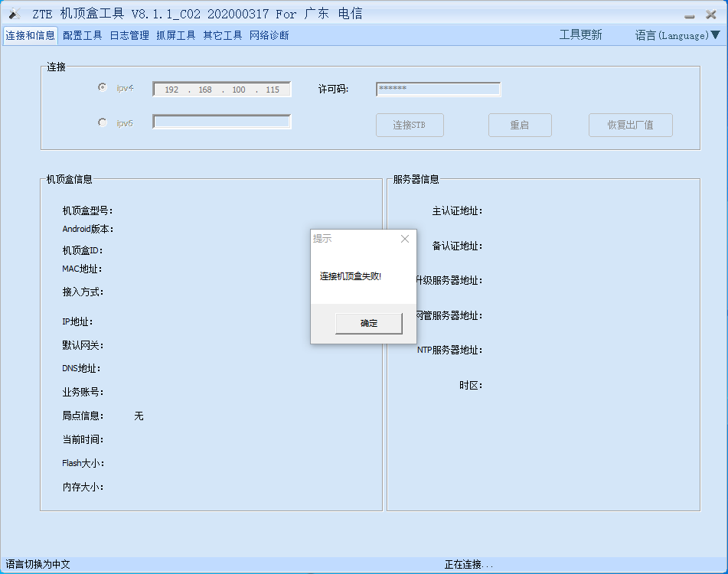The image size is (728, 574).
Task: Open the 日志管理 tab
Action: coord(129,35)
